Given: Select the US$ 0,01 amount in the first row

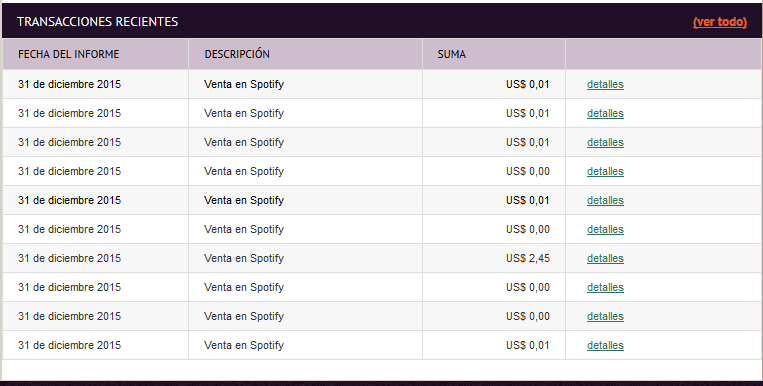Looking at the screenshot, I should tap(527, 84).
